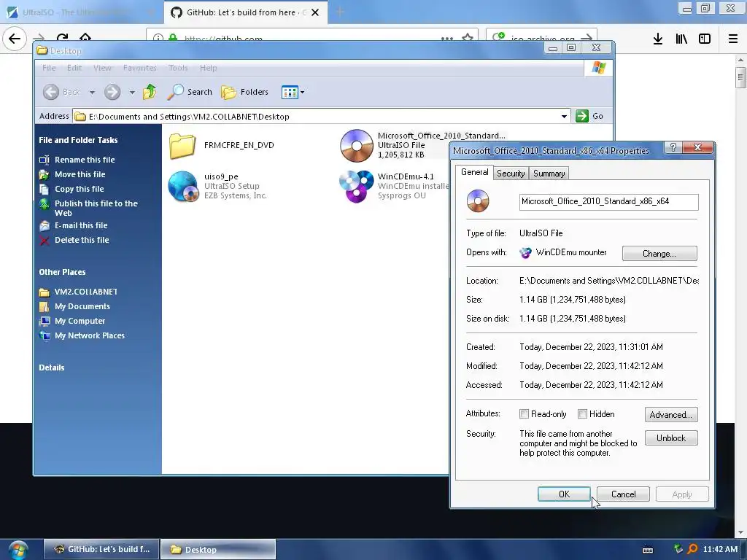Click the green Go button
747x560 pixels.
coord(589,116)
